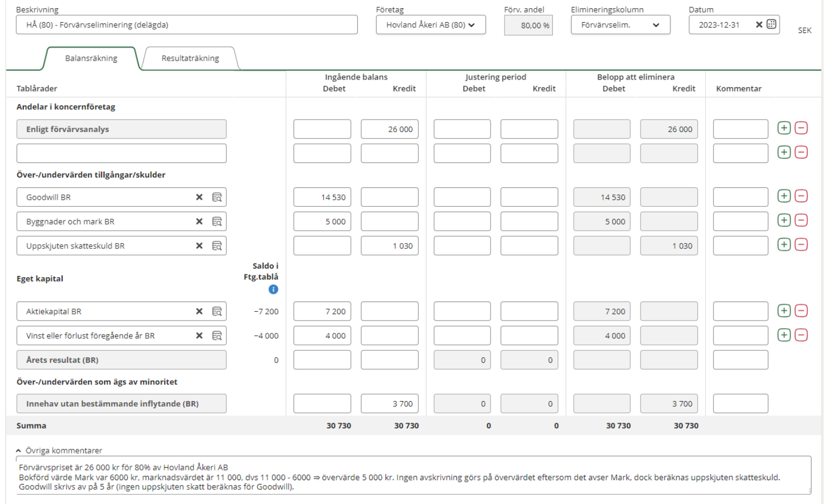Select the Balansräkning tab
Screen dimensions: 824x504
tap(91, 58)
